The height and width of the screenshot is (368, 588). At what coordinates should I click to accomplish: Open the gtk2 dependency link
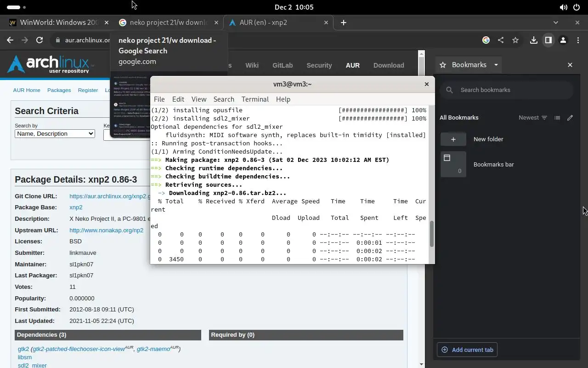tap(23, 349)
